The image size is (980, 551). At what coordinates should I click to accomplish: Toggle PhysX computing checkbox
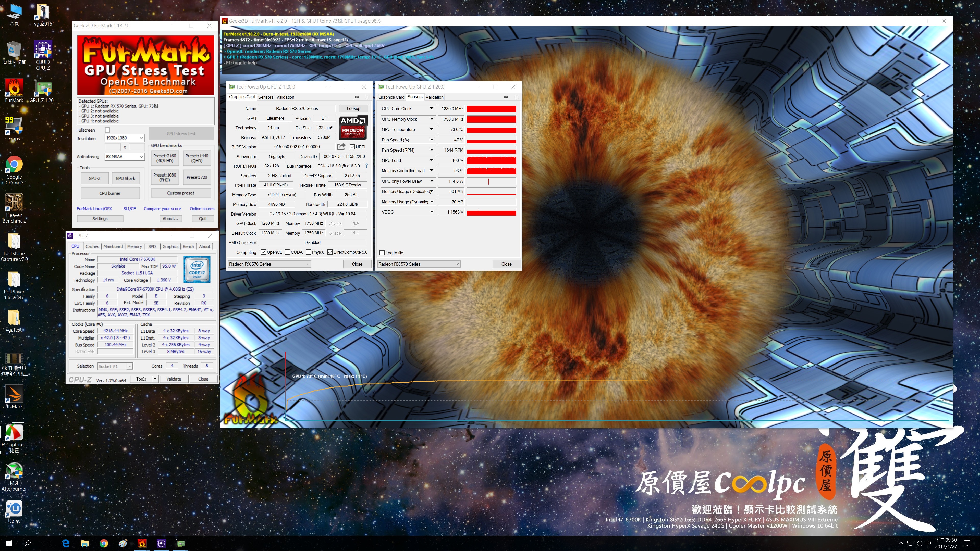309,252
